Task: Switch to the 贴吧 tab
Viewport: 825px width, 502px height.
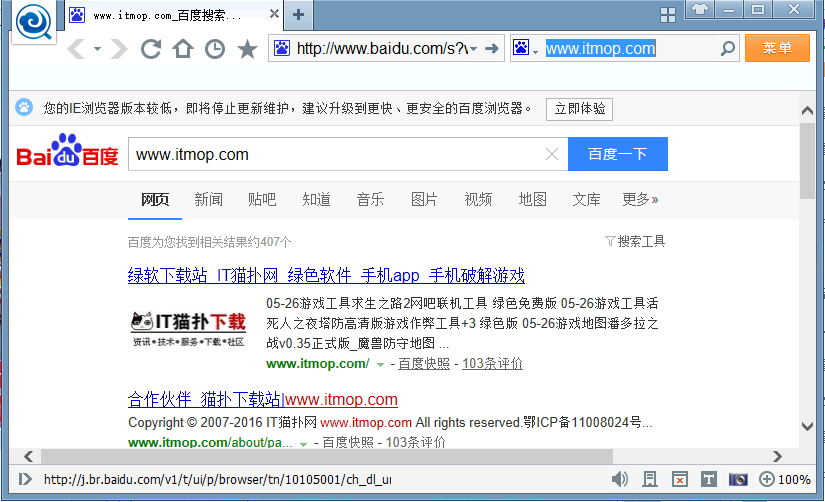Action: click(x=262, y=199)
